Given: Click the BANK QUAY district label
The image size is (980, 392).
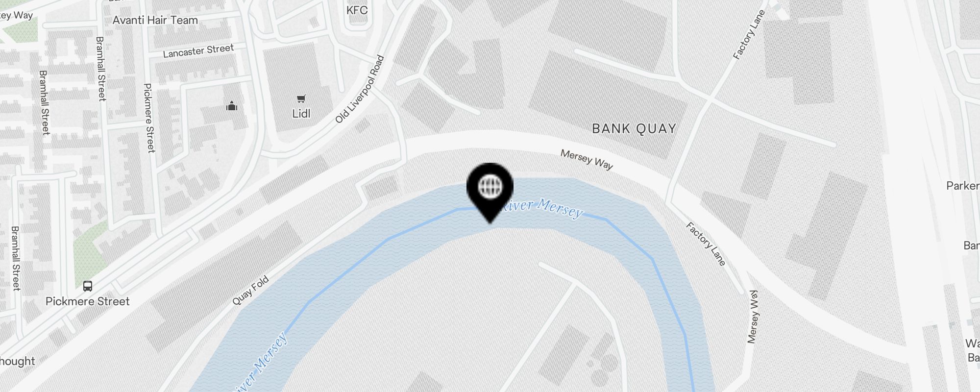Looking at the screenshot, I should (x=634, y=129).
